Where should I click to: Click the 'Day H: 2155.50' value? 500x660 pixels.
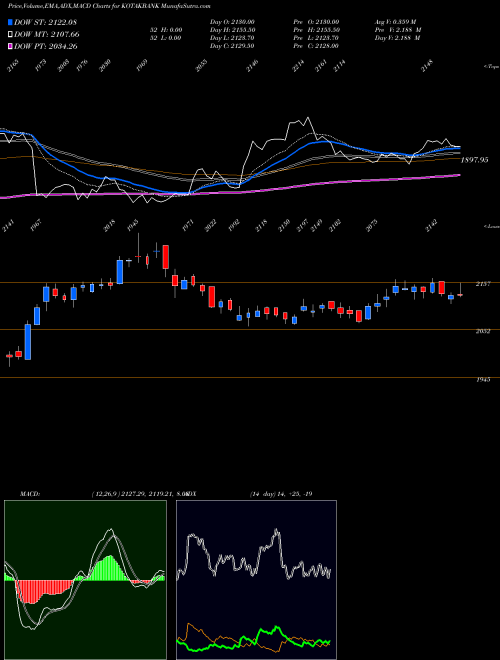232,30
